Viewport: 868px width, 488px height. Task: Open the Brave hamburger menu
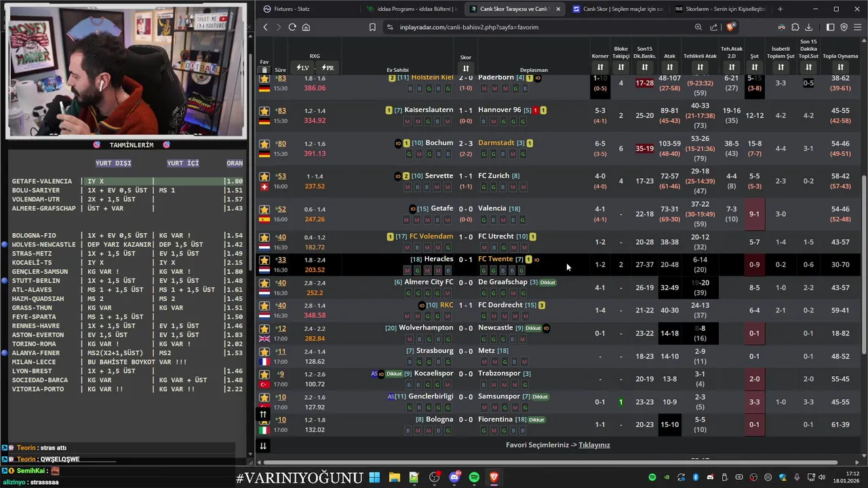pos(858,27)
